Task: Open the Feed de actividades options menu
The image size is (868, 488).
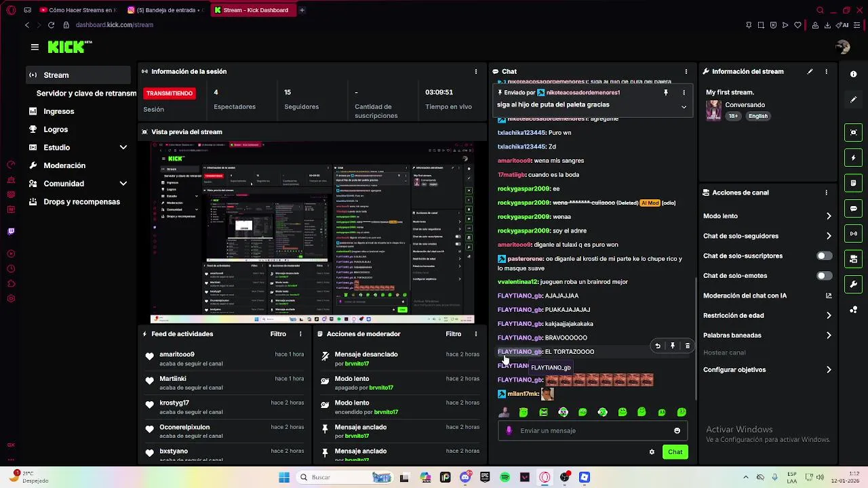Action: pos(300,334)
